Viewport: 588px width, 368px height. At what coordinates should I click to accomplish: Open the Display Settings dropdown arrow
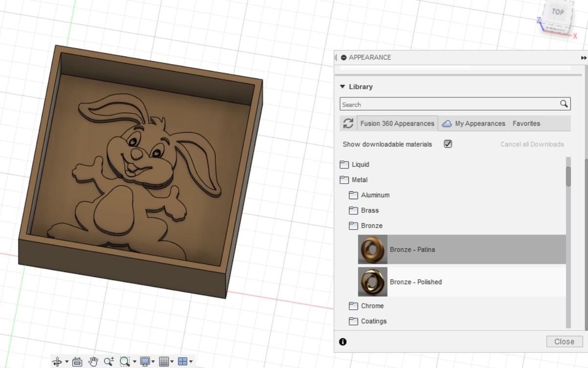[154, 362]
